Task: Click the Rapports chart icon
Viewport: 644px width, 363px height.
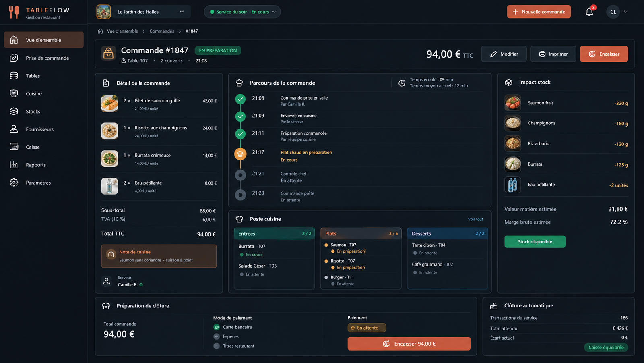Action: (14, 164)
